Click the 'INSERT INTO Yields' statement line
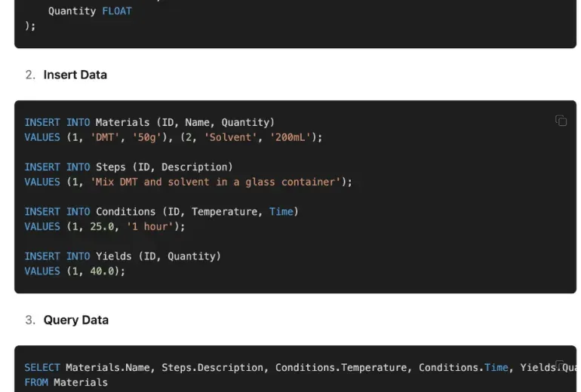This screenshot has height=392, width=581. coord(123,256)
